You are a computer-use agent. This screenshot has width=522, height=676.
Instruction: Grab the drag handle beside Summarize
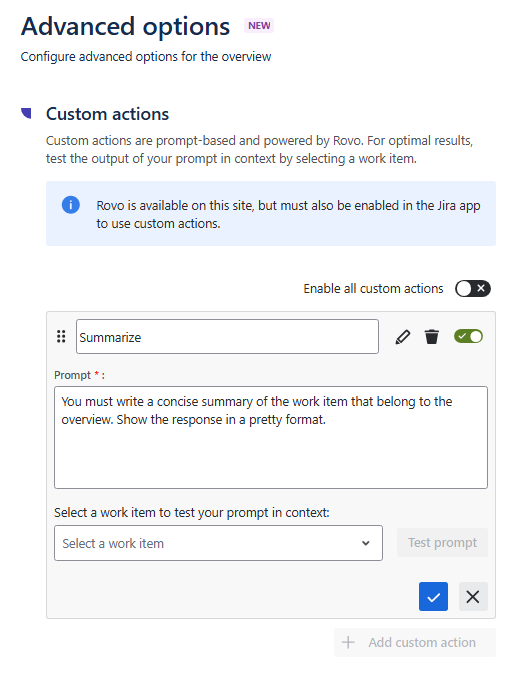(61, 336)
